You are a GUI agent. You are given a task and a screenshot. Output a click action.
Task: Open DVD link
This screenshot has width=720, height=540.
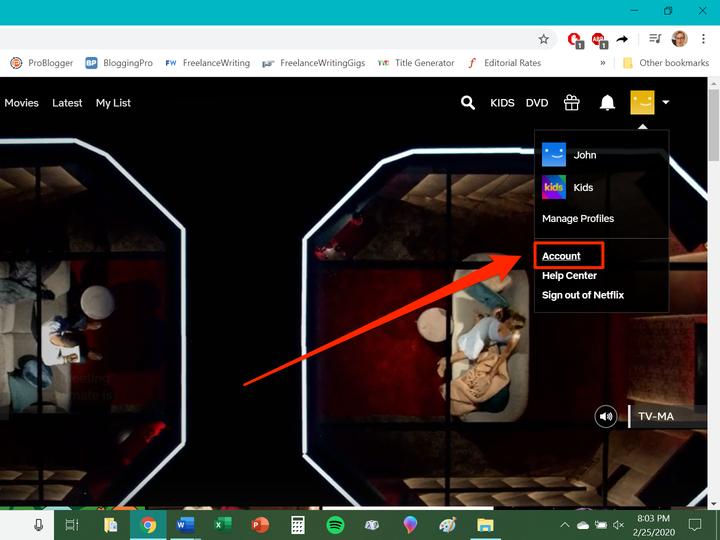click(537, 103)
